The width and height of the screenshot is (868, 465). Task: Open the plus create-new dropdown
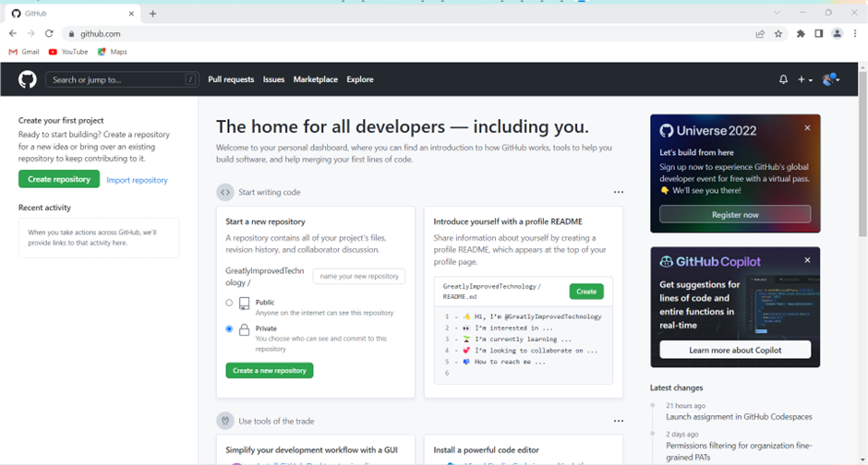pos(805,79)
